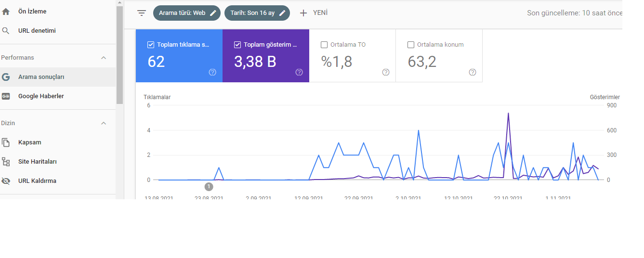Click the Dizin section header

[58, 123]
